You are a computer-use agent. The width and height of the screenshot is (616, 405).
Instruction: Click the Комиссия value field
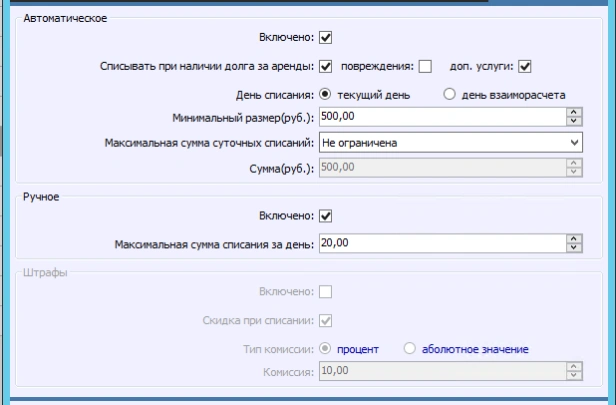pos(440,372)
